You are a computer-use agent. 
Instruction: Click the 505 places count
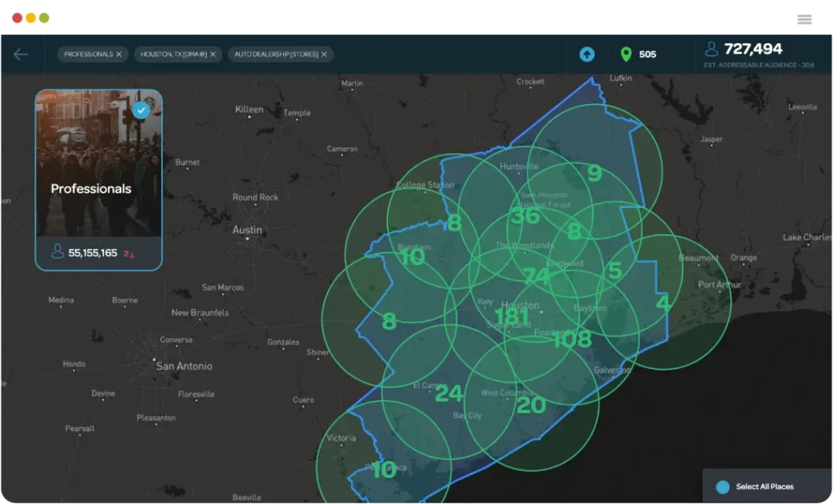point(648,54)
